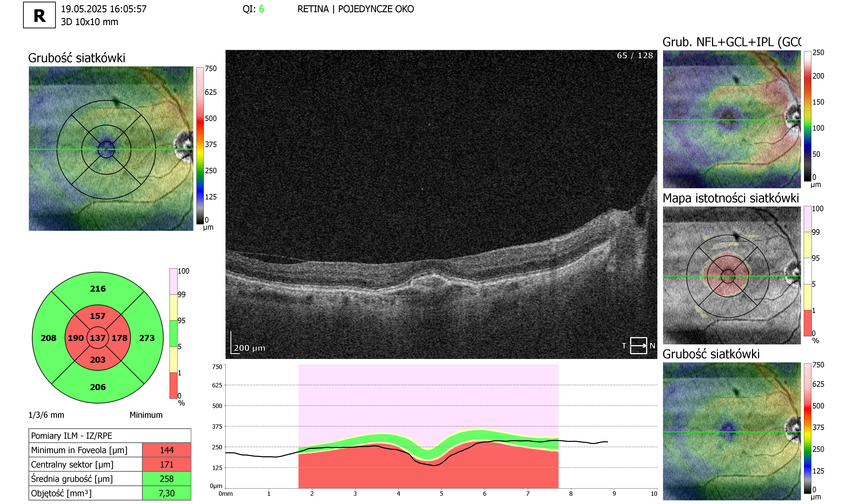Open the NFL+GCL+IPL thickness map
Viewport: 858px width, 504px height.
[x=732, y=119]
